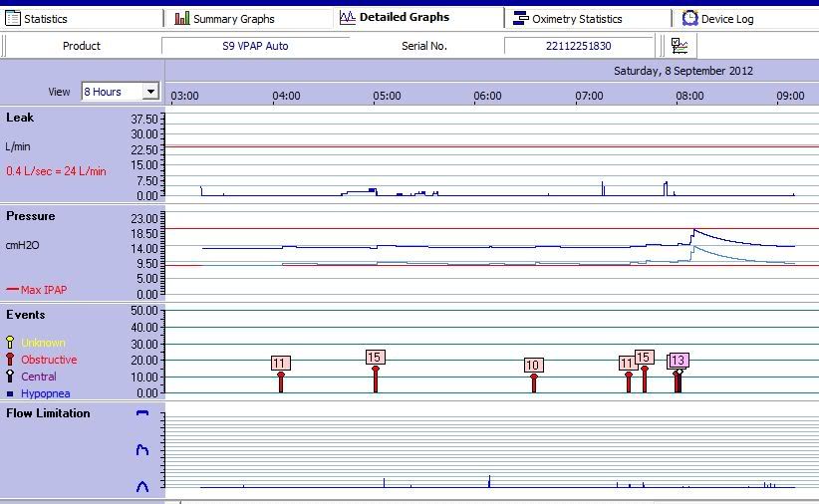Screen dimensions: 819x504
Task: Click the Hypopnea legend square icon
Action: coord(10,394)
